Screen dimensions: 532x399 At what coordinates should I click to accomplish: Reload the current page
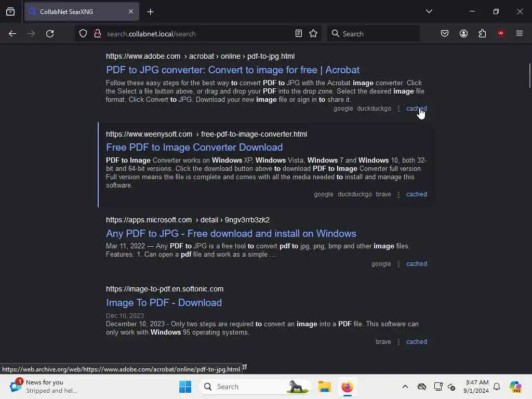coord(50,34)
